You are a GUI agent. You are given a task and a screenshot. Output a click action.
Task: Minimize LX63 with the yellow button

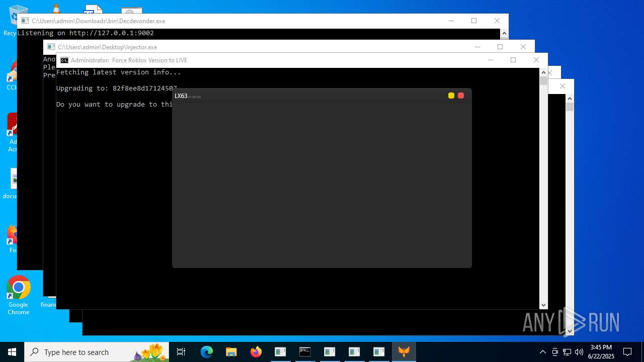[x=451, y=96]
